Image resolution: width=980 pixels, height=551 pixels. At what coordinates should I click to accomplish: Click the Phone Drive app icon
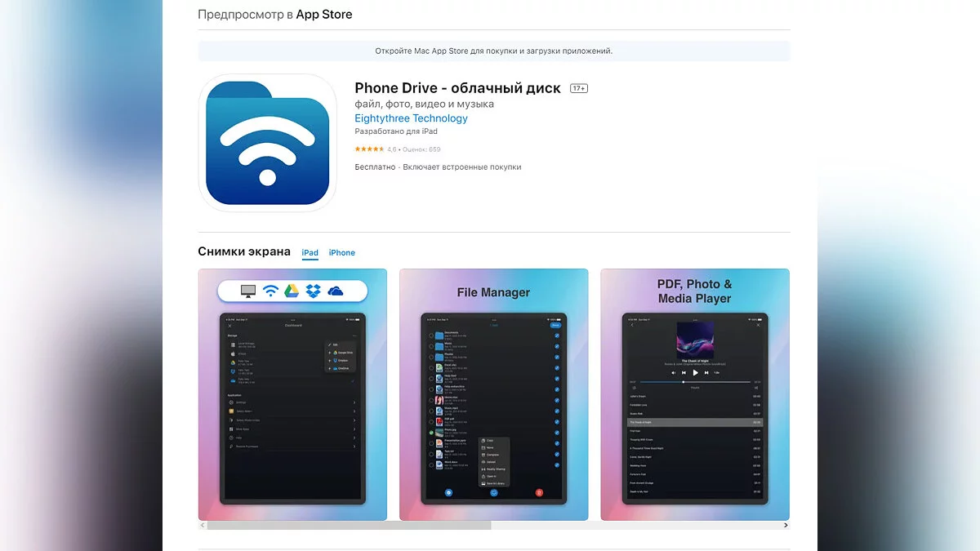click(268, 143)
